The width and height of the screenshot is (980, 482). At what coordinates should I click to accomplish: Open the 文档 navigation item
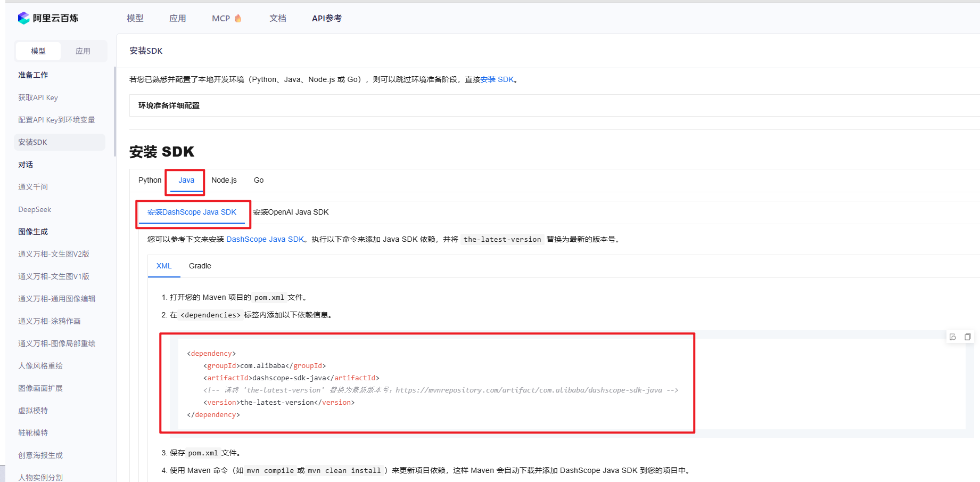(278, 18)
